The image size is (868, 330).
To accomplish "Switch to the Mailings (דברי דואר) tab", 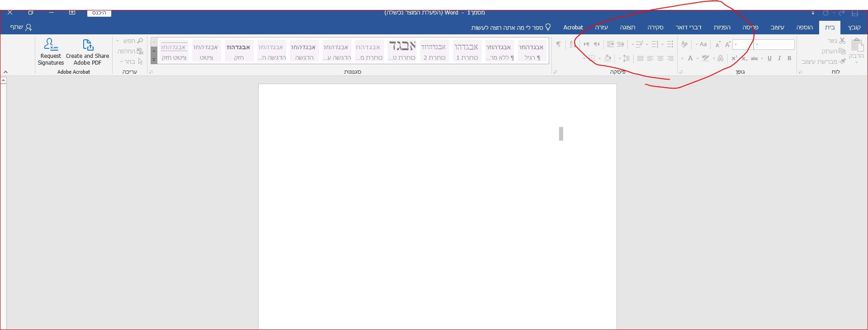I will coord(688,28).
